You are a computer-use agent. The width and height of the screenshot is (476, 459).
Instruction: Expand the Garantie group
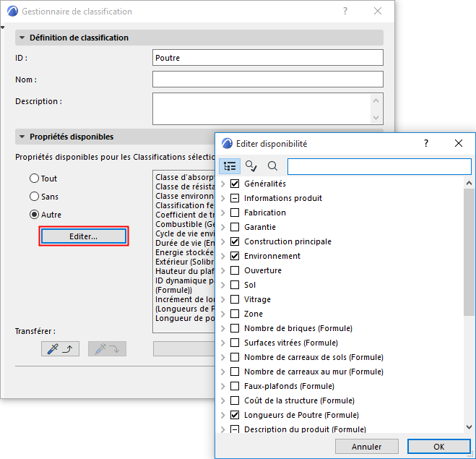[223, 227]
